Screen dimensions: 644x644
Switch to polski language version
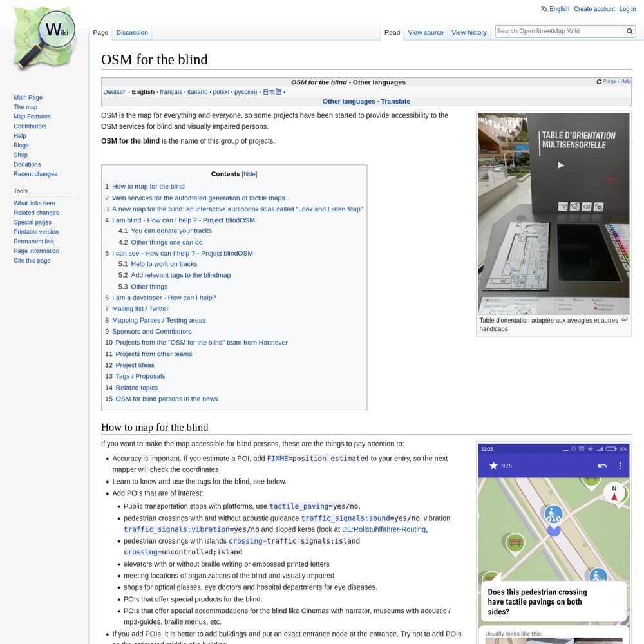(221, 92)
